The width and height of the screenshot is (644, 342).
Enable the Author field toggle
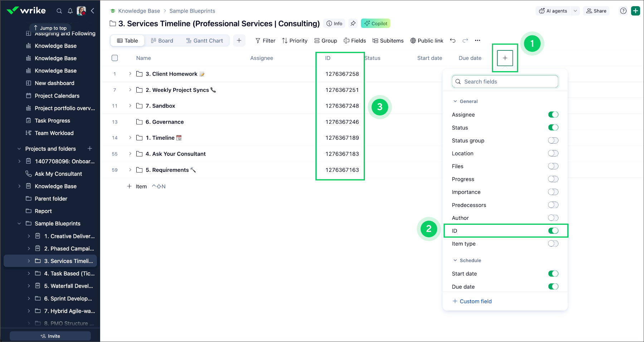(x=553, y=218)
